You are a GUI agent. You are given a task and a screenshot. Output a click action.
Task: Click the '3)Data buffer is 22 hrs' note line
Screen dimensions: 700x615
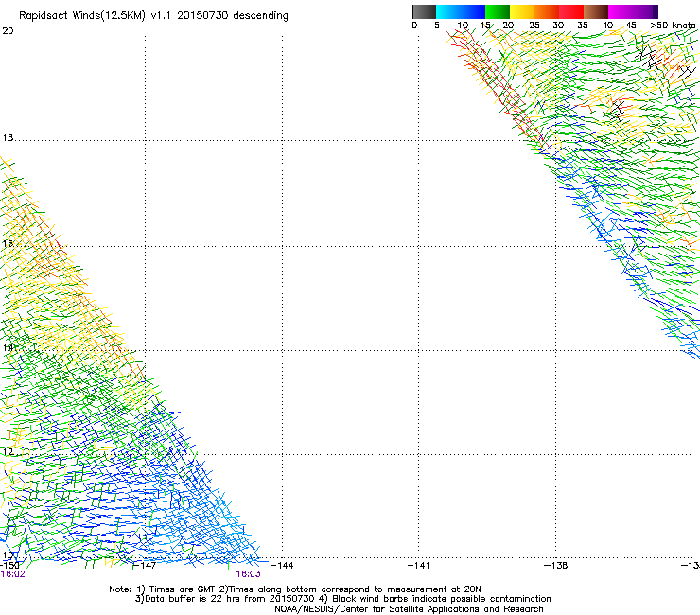click(342, 599)
